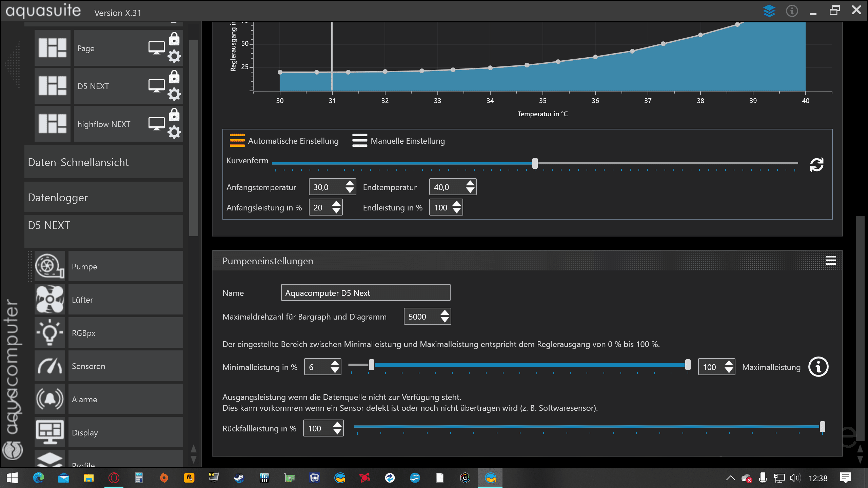The image size is (868, 488).
Task: Increase Anfangstemperatur with up arrow
Action: point(350,183)
